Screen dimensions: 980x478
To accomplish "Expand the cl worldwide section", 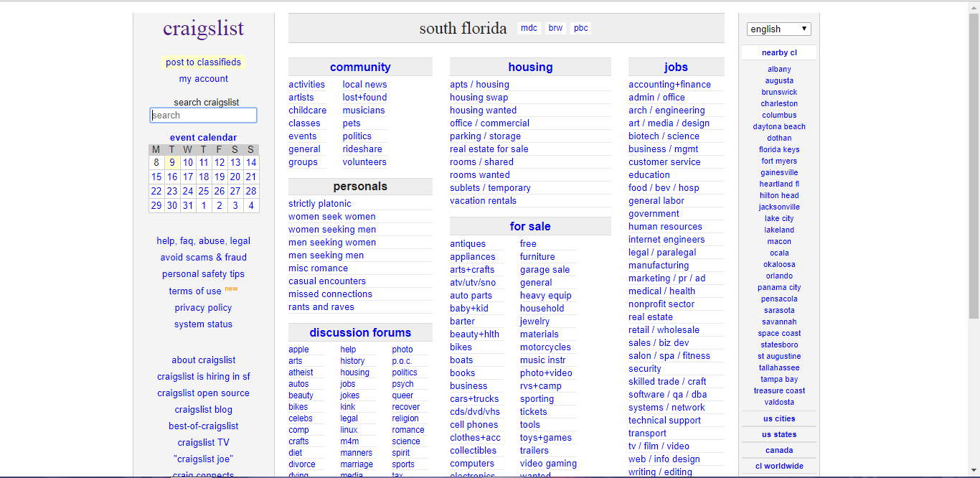I will tap(778, 466).
